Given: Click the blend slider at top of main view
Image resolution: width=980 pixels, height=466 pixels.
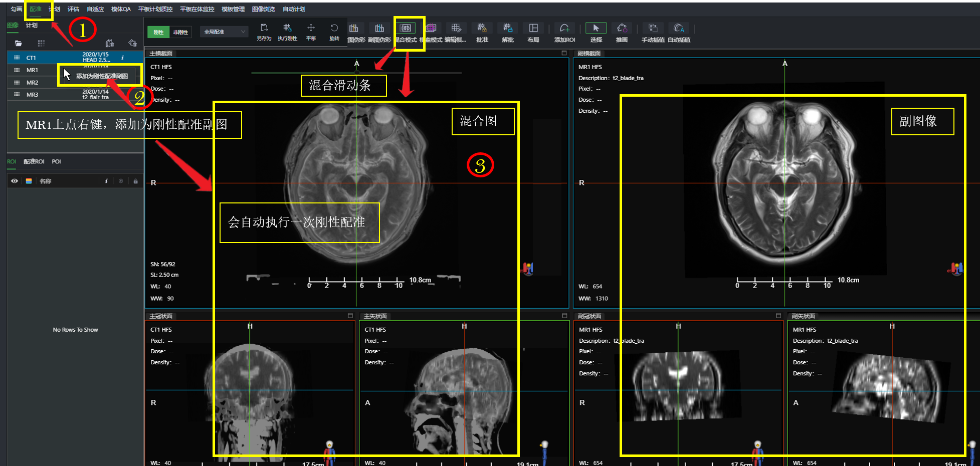Looking at the screenshot, I should click(356, 73).
